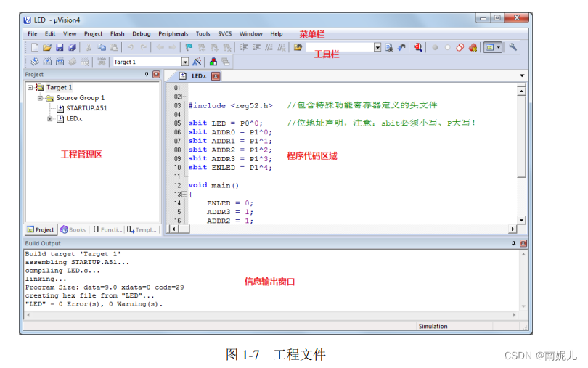588x368 pixels.
Task: Click the Manage Multi-Project Workspace icon
Action: pos(225,62)
